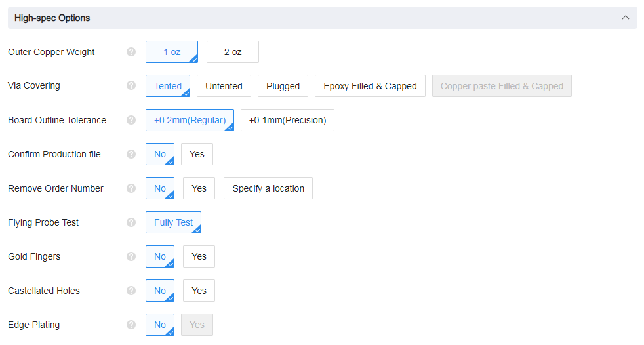644x345 pixels.
Task: Collapse the High-spec Options section chevron
Action: click(x=626, y=18)
